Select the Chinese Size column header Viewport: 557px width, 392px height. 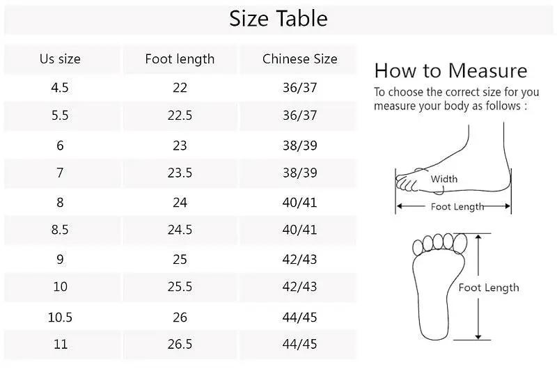click(299, 59)
